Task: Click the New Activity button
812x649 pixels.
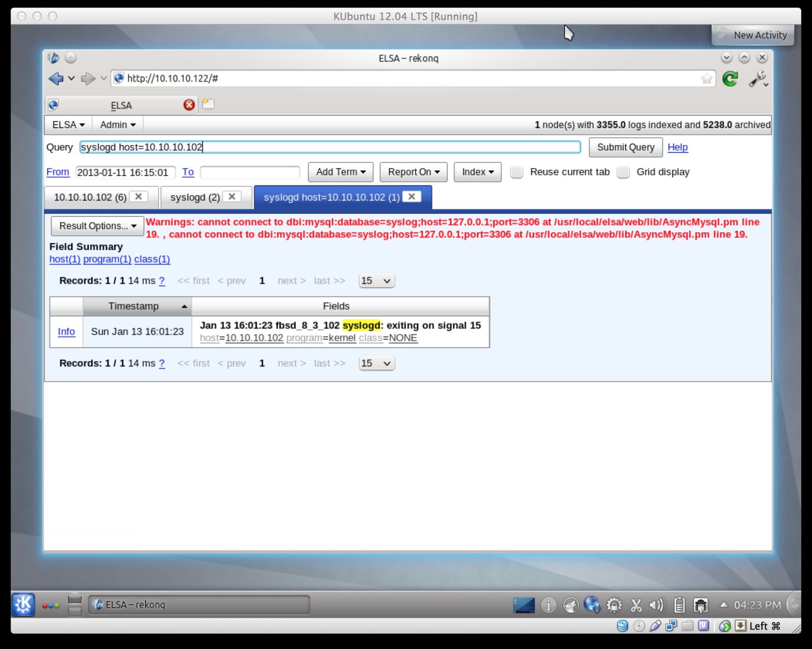Action: (x=753, y=35)
